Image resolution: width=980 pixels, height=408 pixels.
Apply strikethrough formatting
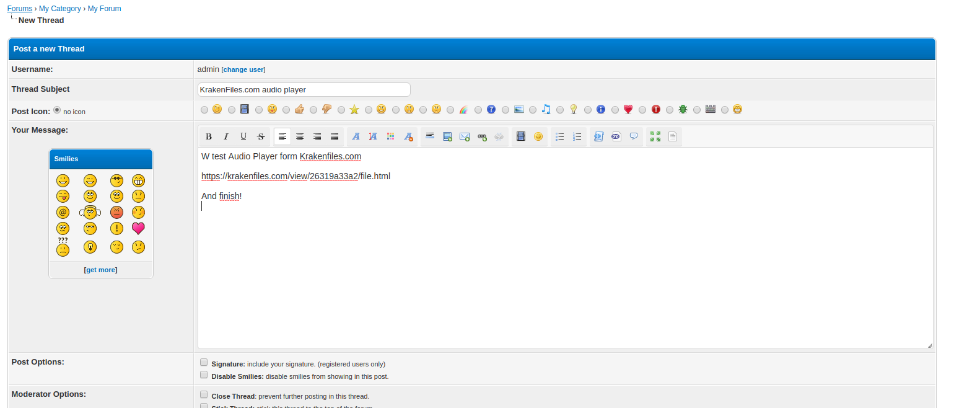tap(261, 136)
